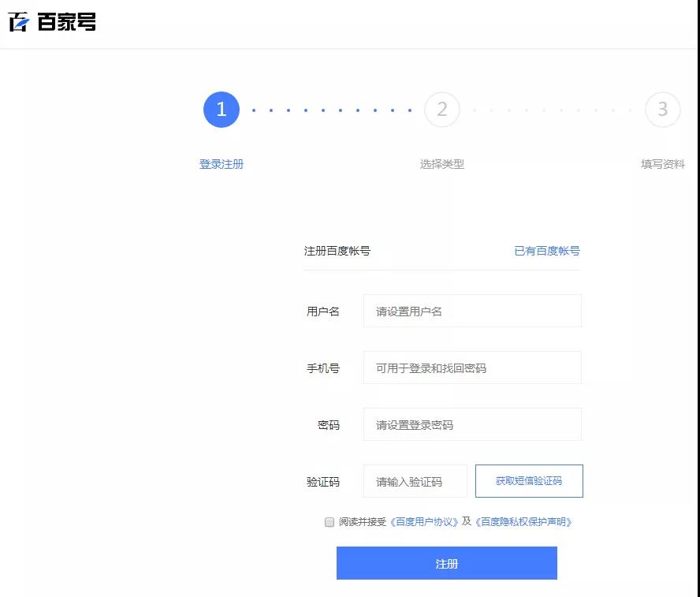Select the 填写资料 step label
The image size is (700, 597).
tap(661, 164)
